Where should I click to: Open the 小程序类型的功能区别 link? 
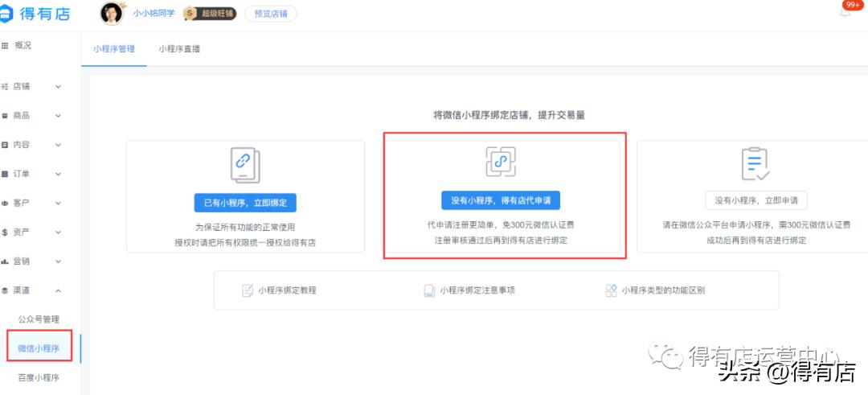click(x=663, y=290)
